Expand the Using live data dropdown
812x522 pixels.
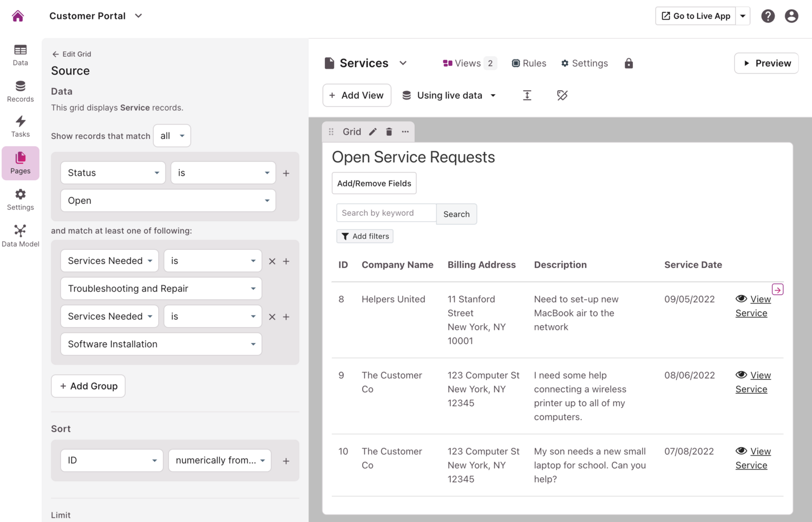(449, 95)
